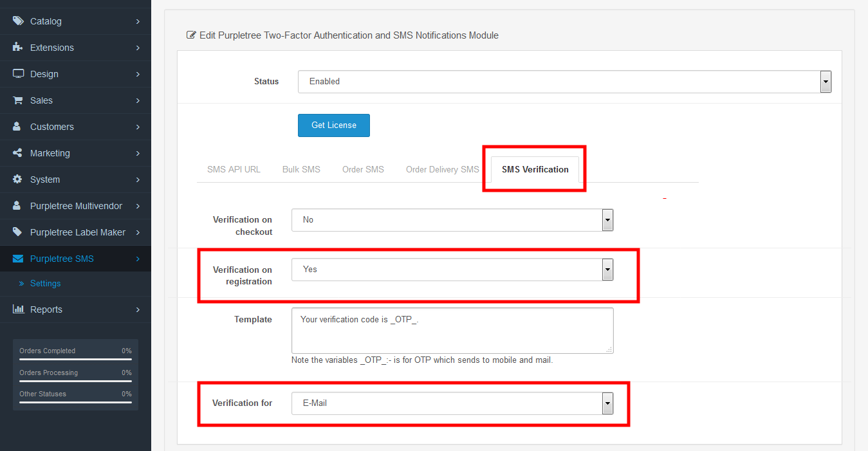The image size is (868, 451).
Task: Click the pencil edit icon in heading
Action: tap(191, 35)
